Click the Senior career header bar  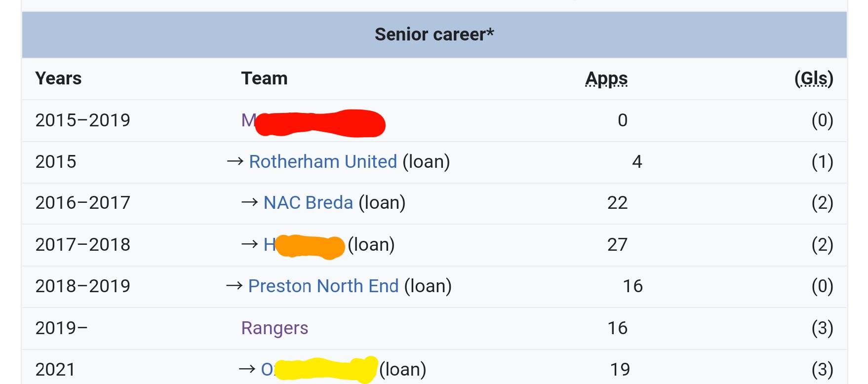tap(434, 35)
